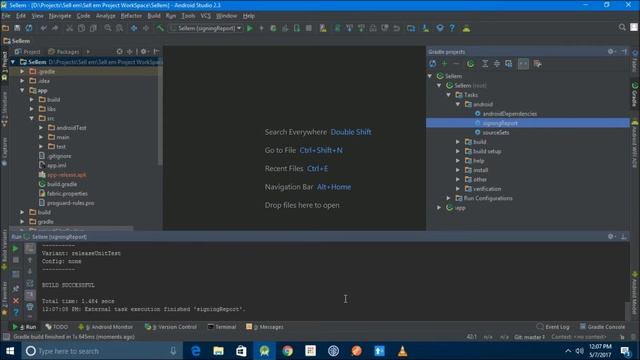Click the minus icon in Gradle panel

click(456, 64)
